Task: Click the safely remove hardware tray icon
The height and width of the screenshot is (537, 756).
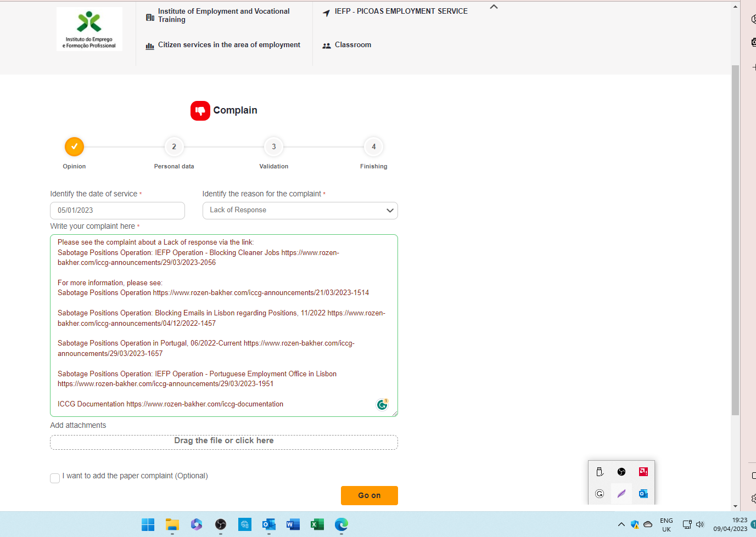Action: (600, 471)
